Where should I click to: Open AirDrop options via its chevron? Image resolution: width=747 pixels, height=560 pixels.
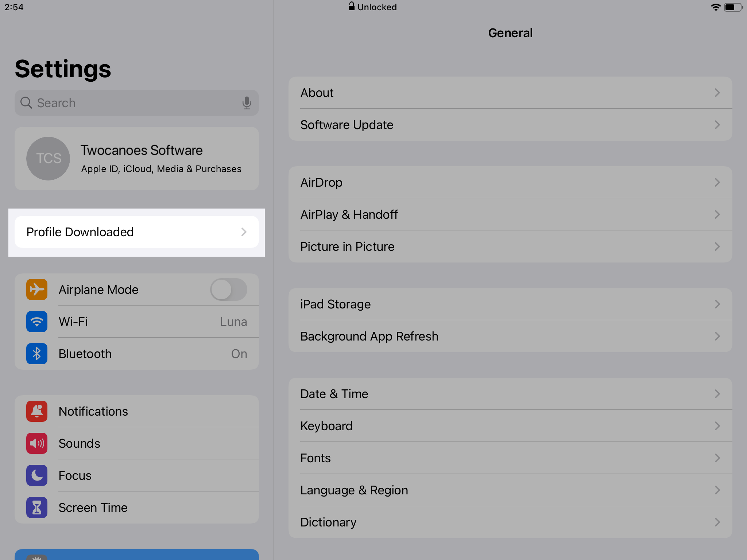click(717, 182)
